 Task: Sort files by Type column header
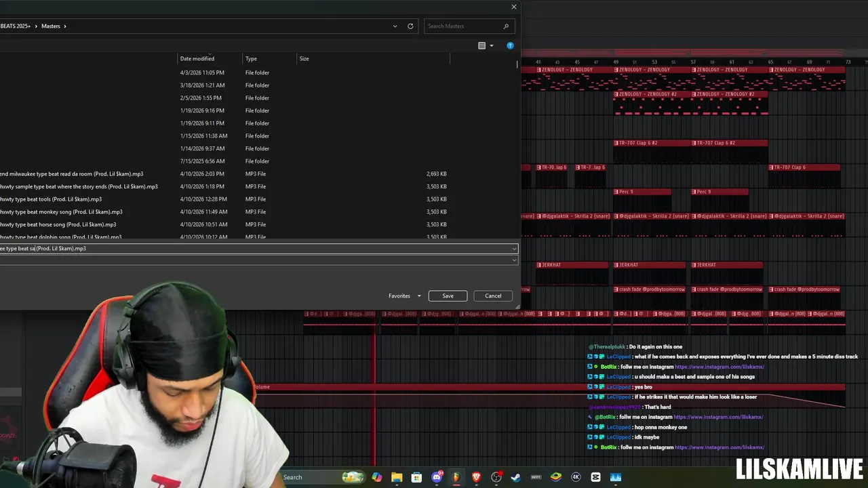(x=270, y=59)
